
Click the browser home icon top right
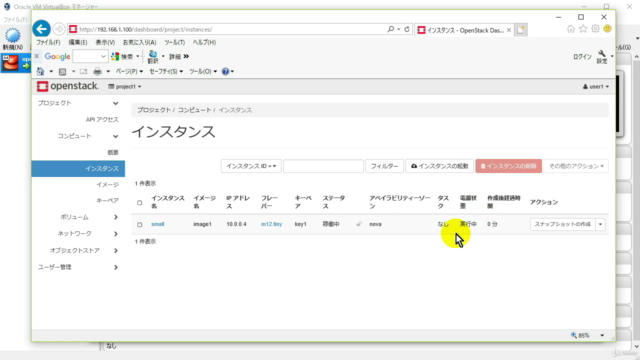tap(571, 29)
